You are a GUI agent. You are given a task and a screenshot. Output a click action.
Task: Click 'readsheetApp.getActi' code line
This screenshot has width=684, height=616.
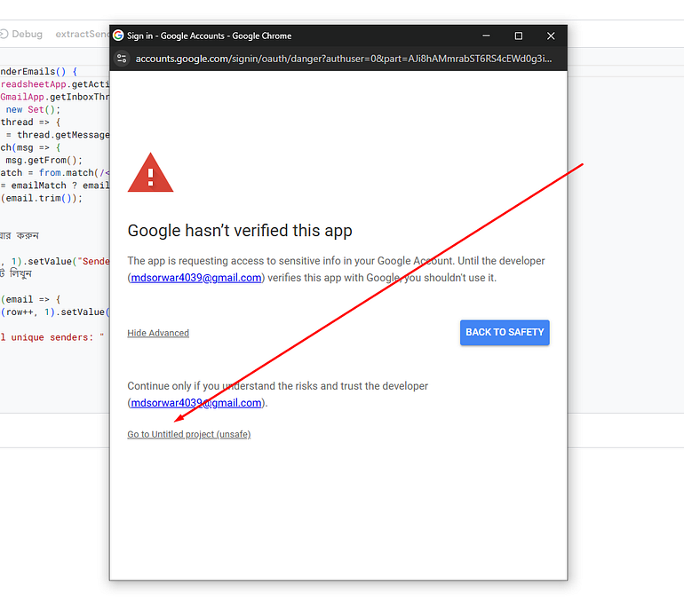click(x=54, y=84)
